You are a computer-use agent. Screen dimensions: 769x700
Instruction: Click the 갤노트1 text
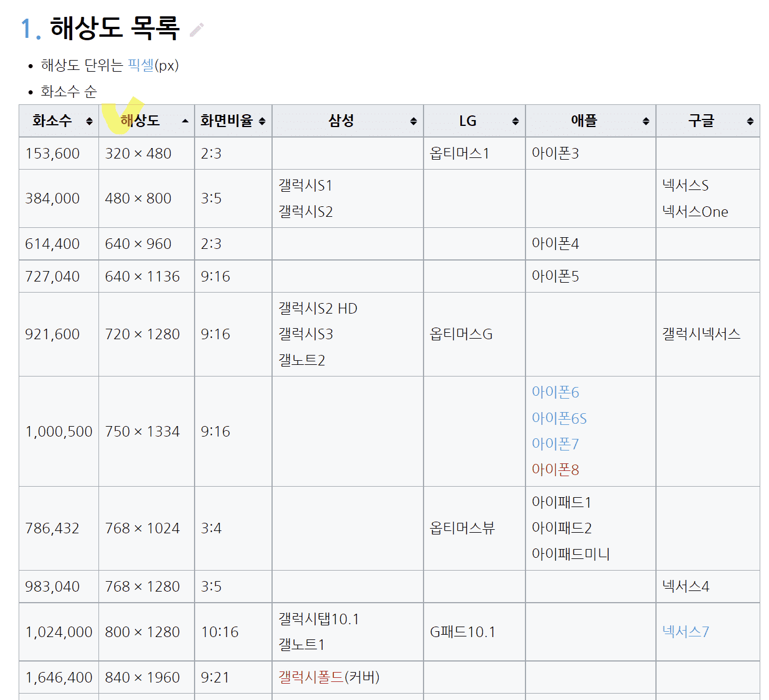[x=301, y=645]
